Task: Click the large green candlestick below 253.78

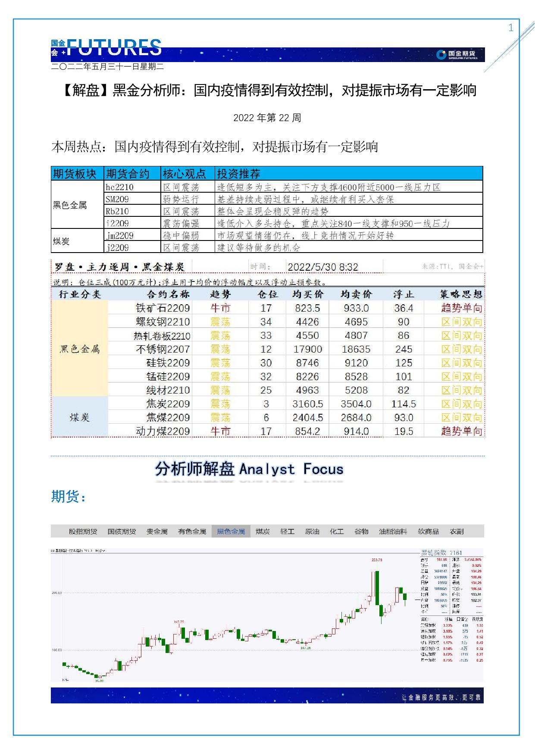Action: [377, 588]
